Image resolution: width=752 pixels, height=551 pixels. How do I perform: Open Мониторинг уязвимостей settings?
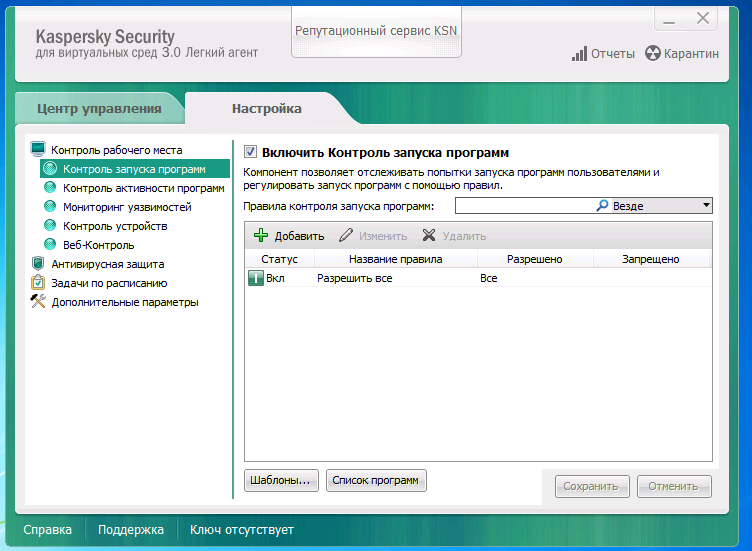click(127, 207)
